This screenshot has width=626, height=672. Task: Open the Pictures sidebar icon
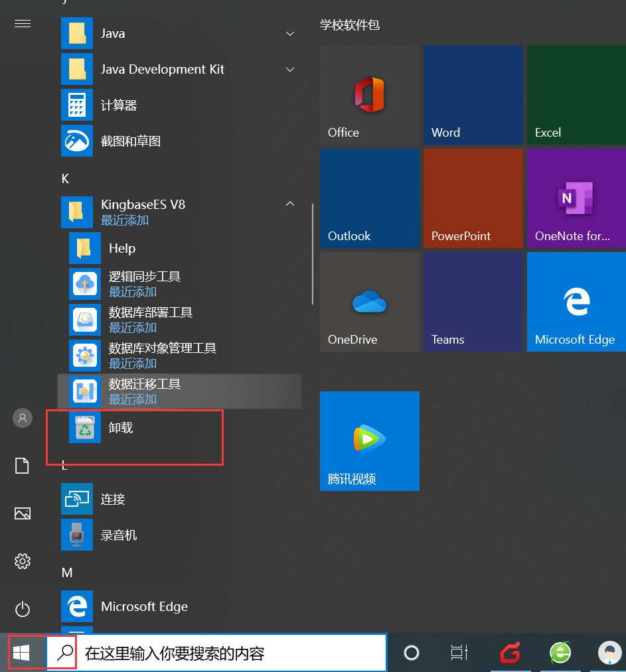(23, 513)
